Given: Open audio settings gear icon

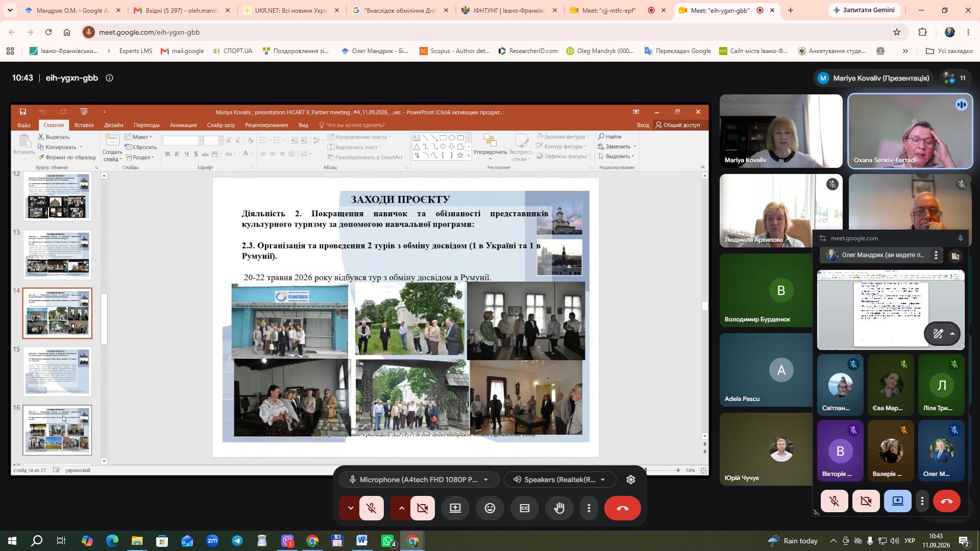Looking at the screenshot, I should 631,480.
